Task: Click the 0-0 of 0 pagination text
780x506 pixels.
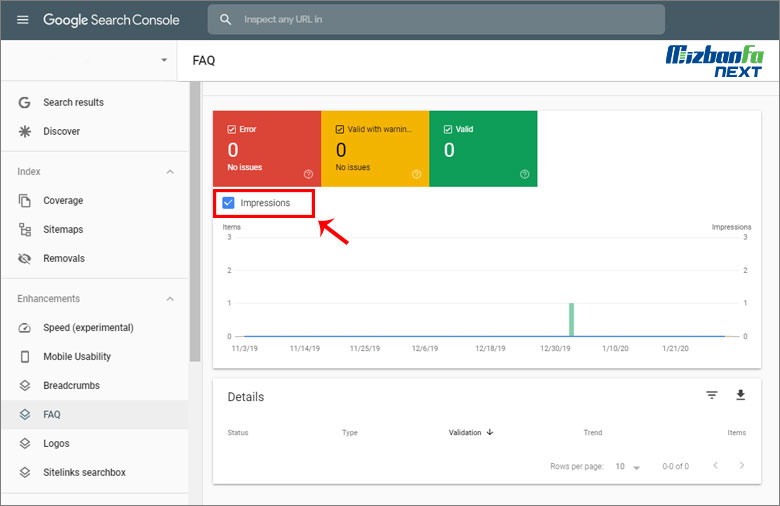Action: tap(676, 466)
